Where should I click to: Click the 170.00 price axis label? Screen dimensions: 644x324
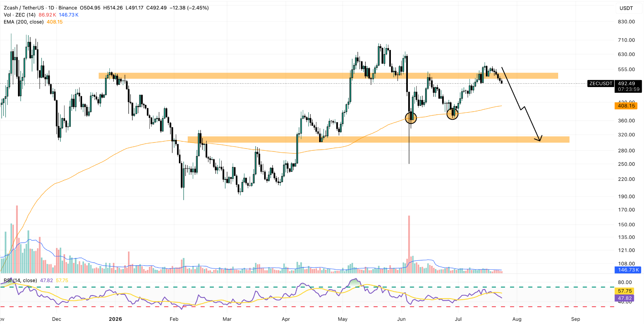tap(626, 210)
